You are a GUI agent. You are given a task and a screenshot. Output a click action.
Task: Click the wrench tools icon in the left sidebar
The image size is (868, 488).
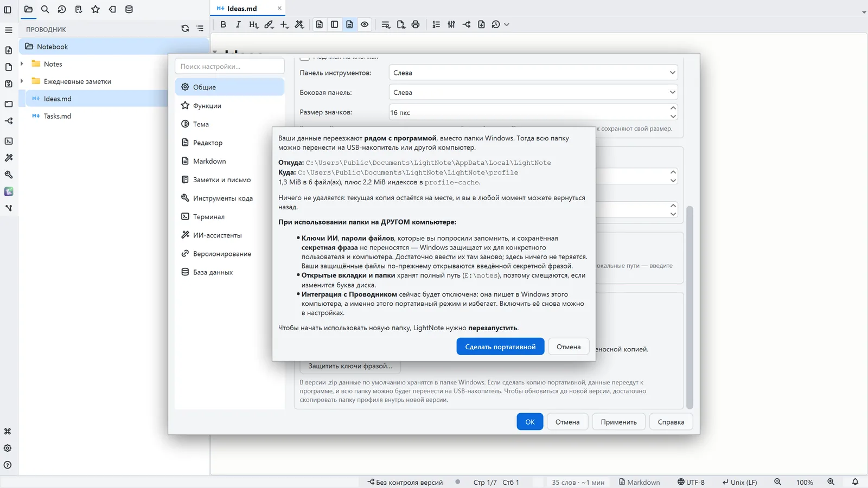click(x=9, y=175)
